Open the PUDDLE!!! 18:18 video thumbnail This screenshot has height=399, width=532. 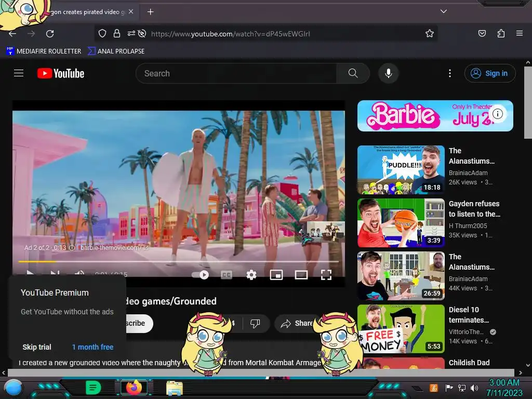point(401,170)
